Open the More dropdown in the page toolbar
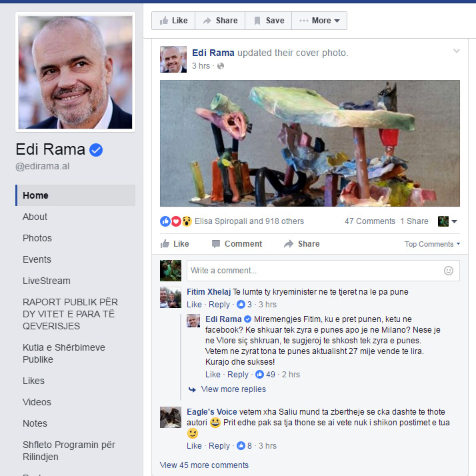Screen dimensions: 476x476 coord(319,21)
